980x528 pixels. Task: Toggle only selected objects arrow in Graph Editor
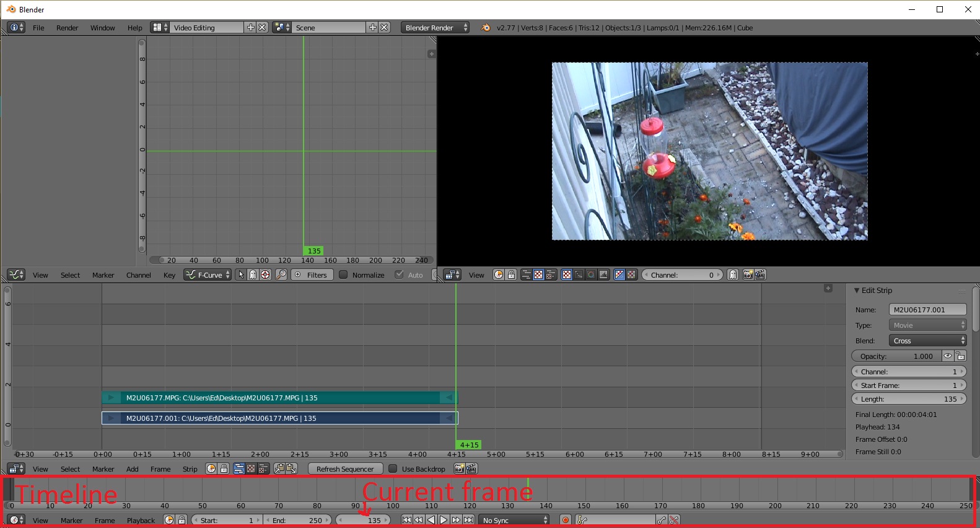click(x=241, y=275)
